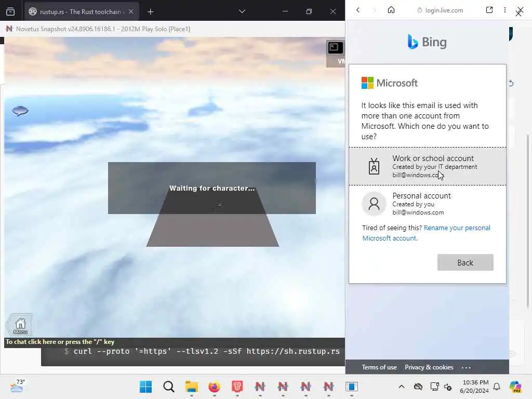
Task: Click the curl rustup command text
Action: tap(206, 351)
